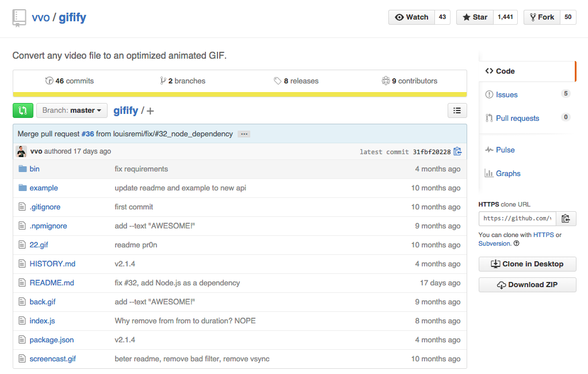Click the green compare and pull request icon

point(22,110)
